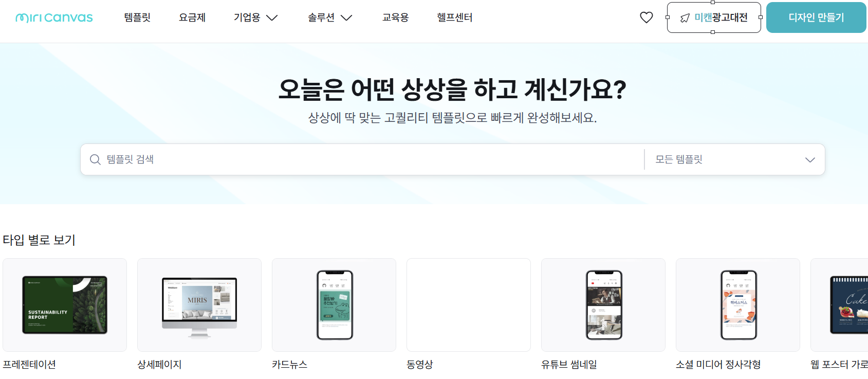Open the 템플릿 menu item
Viewport: 868px width, 379px height.
pos(137,17)
